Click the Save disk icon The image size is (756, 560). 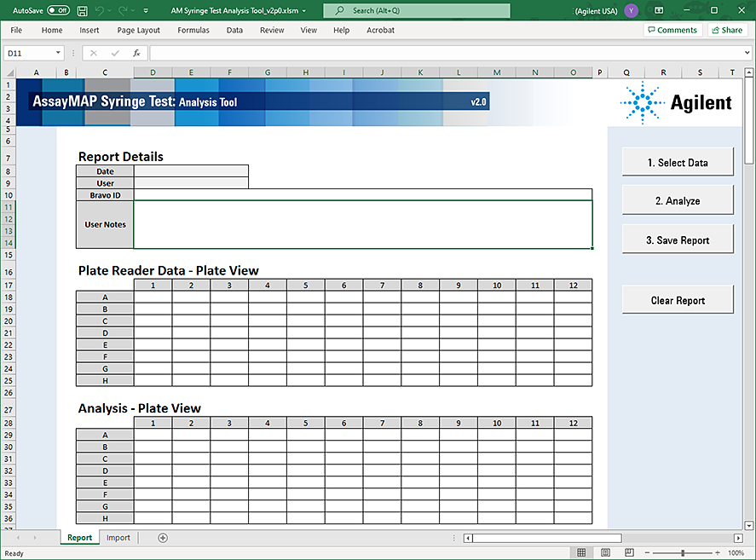click(x=83, y=10)
